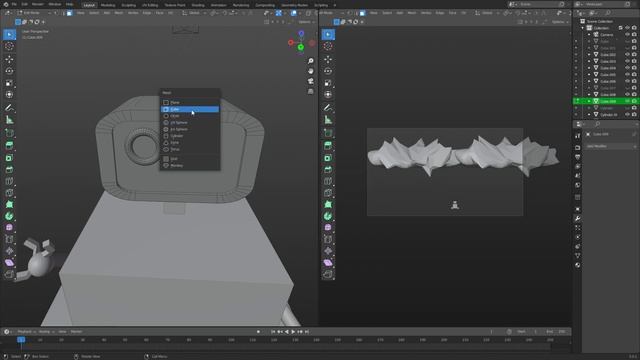Open Options dropdown in right viewport
This screenshot has width=640, height=360.
(560, 22)
